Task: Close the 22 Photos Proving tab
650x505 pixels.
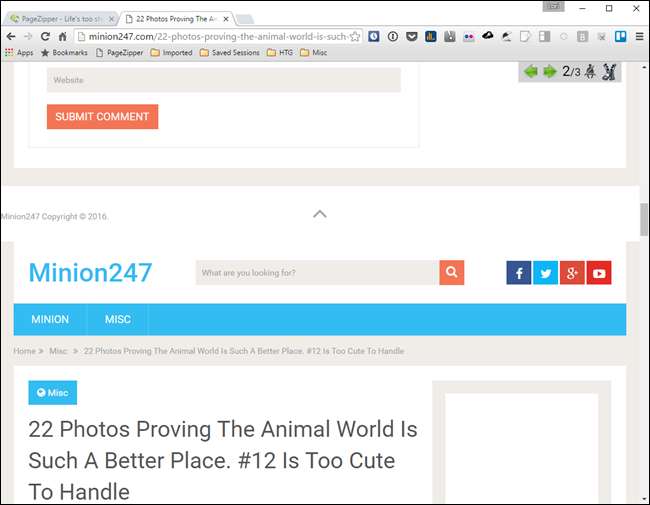Action: coord(226,19)
